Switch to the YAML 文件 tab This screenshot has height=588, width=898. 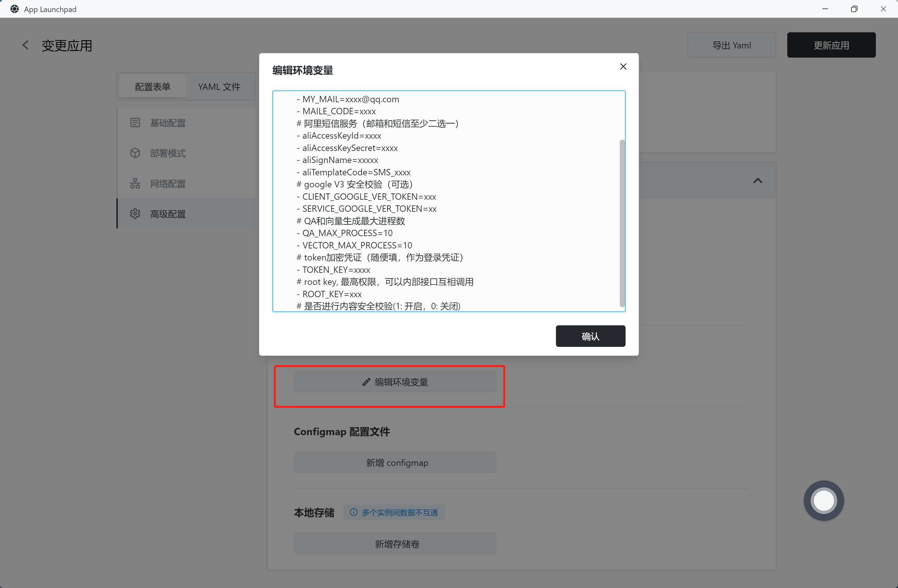click(x=219, y=87)
